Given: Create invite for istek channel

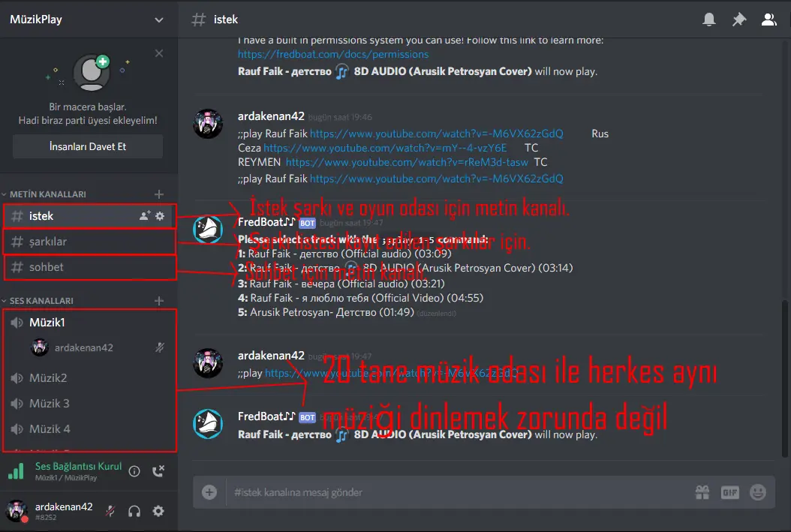Looking at the screenshot, I should tap(145, 216).
